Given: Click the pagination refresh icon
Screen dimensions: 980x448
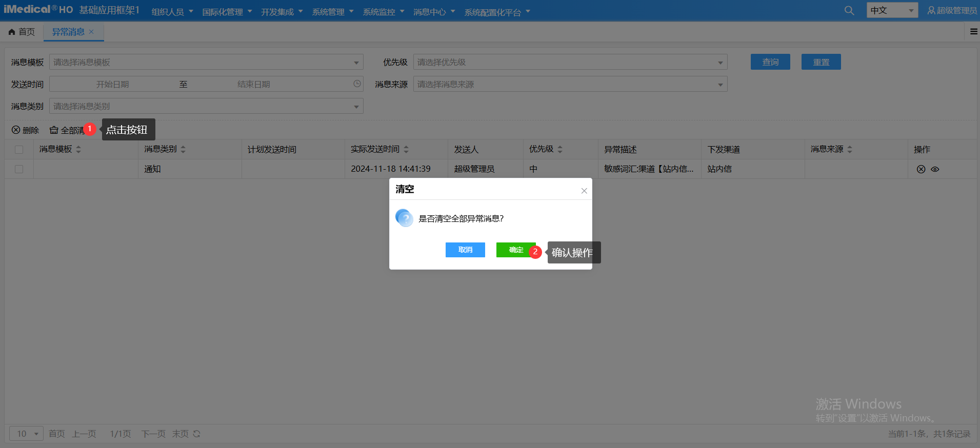Looking at the screenshot, I should pos(196,434).
